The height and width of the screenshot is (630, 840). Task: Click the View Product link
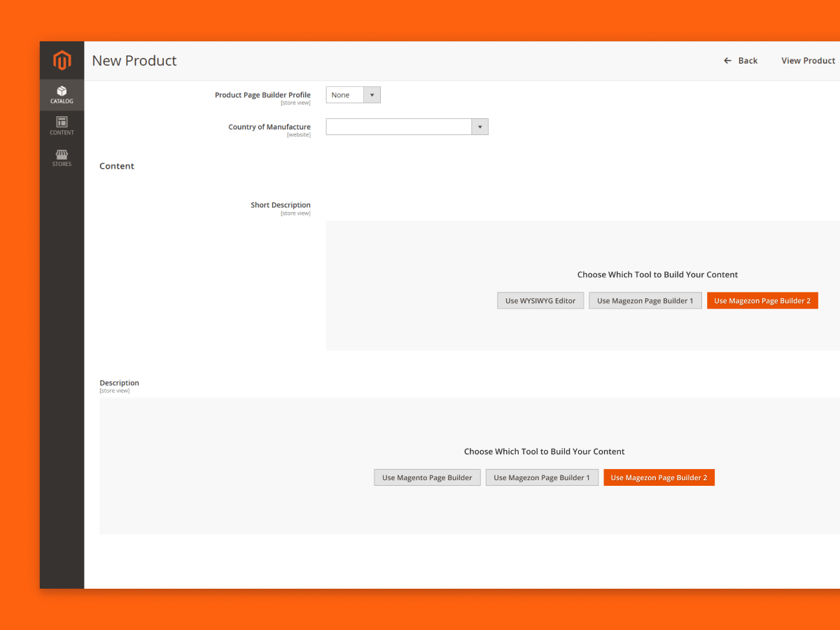click(808, 61)
